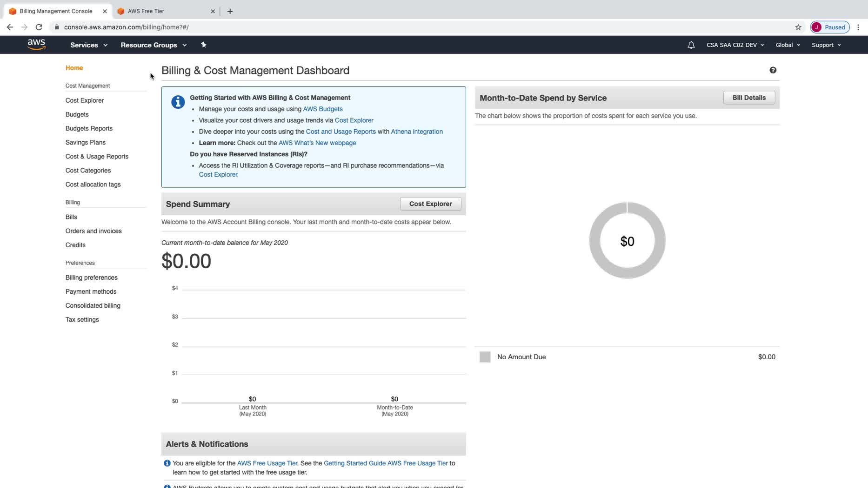Image resolution: width=868 pixels, height=488 pixels.
Task: Open Consolidated billing
Action: 93,305
